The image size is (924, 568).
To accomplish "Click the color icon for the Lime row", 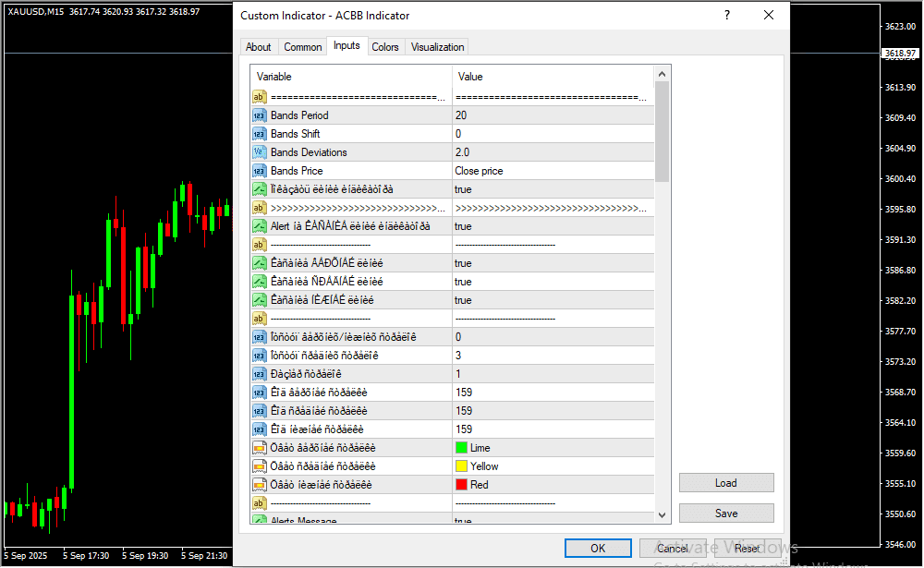I will pos(259,448).
